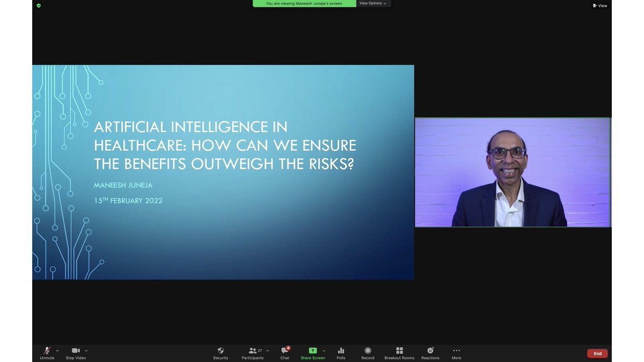Screen dimensions: 644x362
Task: Open the Chat panel
Action: point(285,353)
